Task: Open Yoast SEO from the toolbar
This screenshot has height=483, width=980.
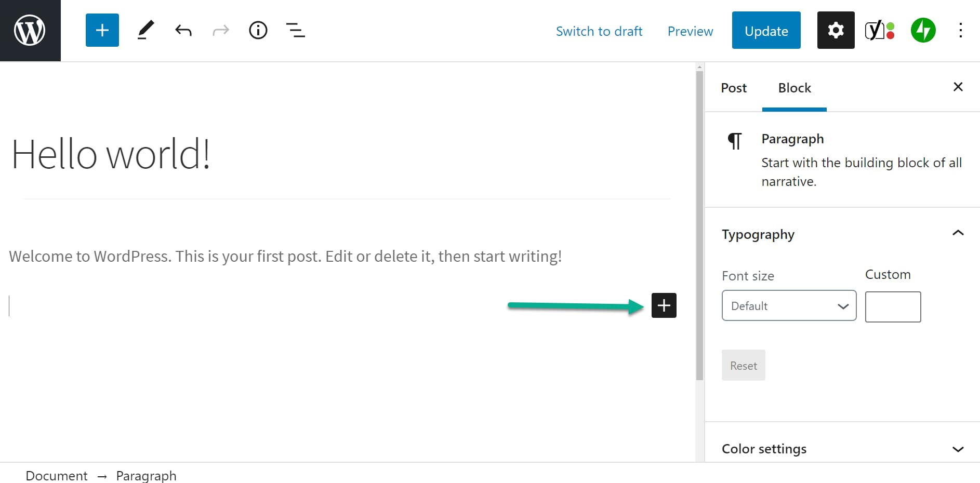Action: point(879,30)
